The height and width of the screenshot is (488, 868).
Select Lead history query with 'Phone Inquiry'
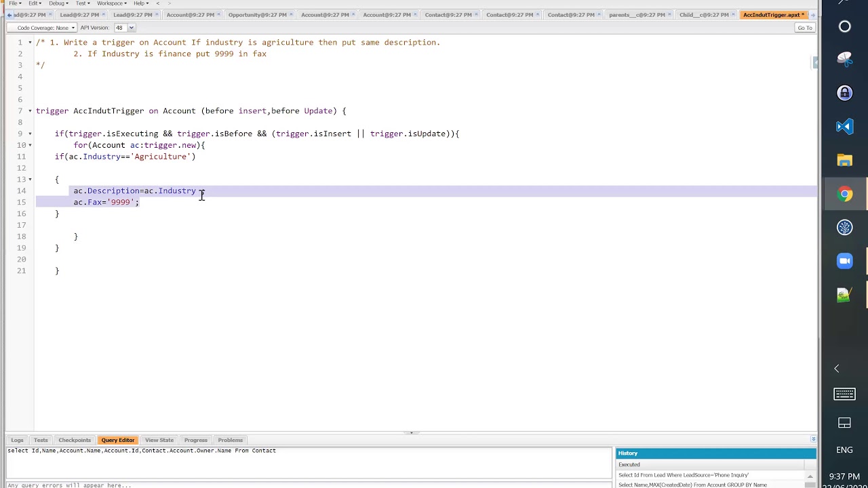click(684, 475)
